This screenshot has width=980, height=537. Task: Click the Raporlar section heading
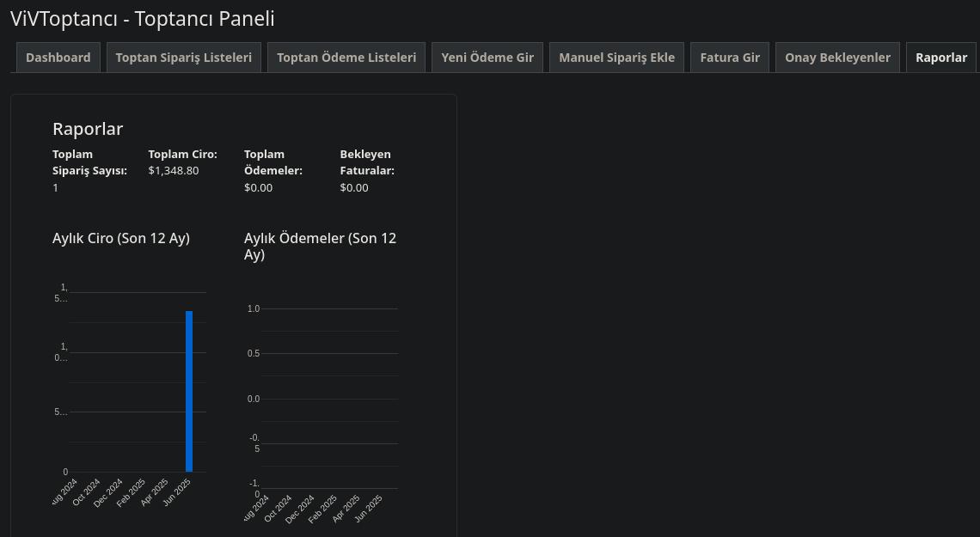88,129
